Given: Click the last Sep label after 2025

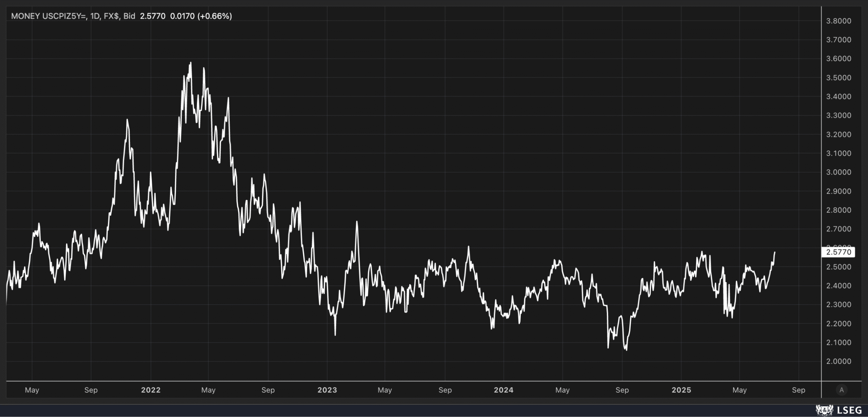Looking at the screenshot, I should (x=798, y=390).
